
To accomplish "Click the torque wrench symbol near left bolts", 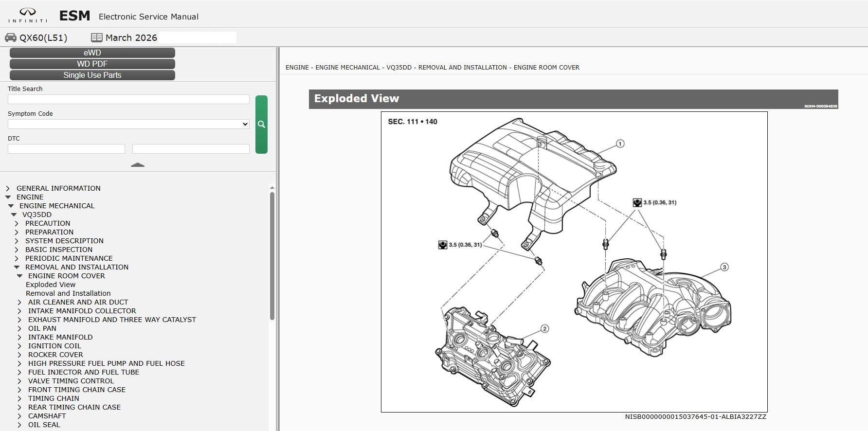I will [442, 245].
